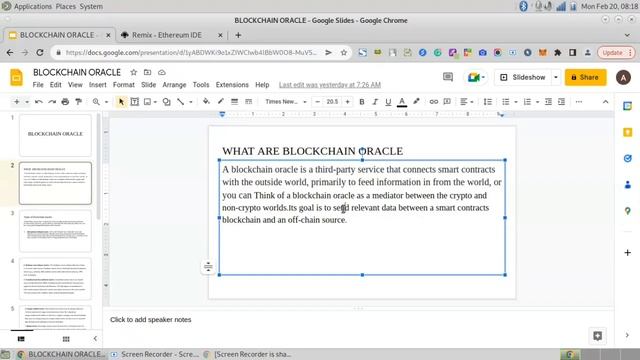The image size is (640, 360).
Task: Switch to grid view of slides
Action: 66,339
